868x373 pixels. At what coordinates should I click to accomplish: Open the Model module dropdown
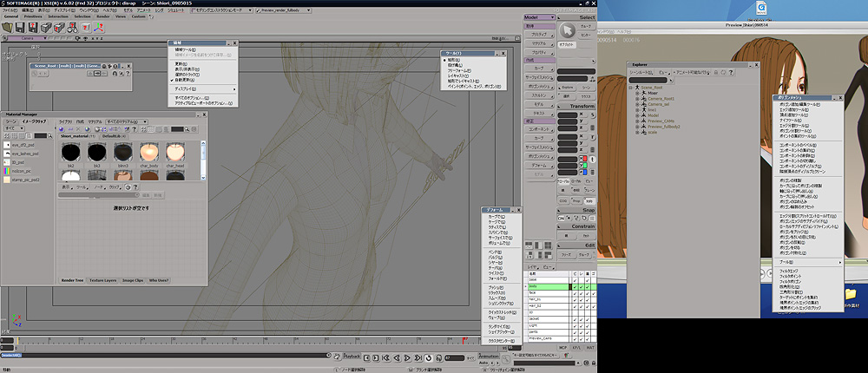[539, 17]
